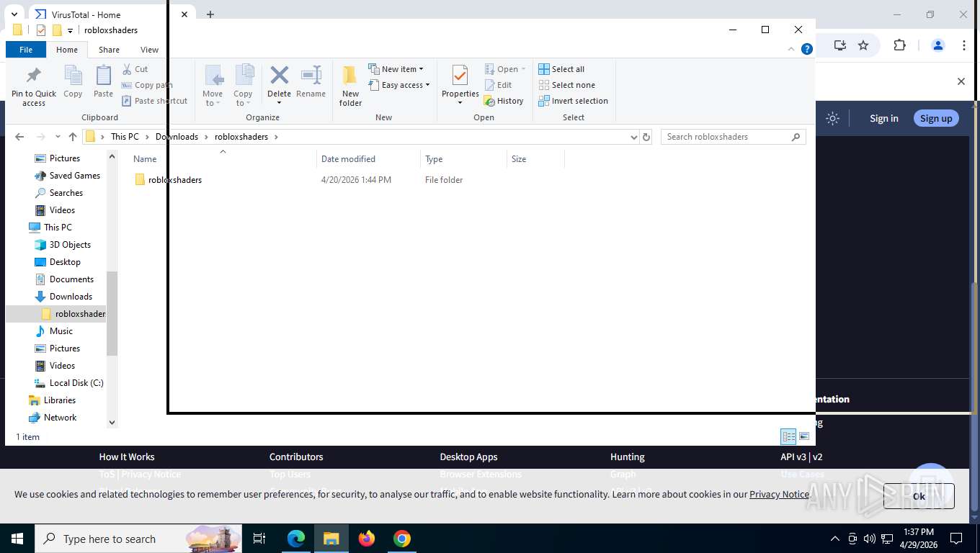Open Task View on taskbar
980x553 pixels.
coord(259,539)
